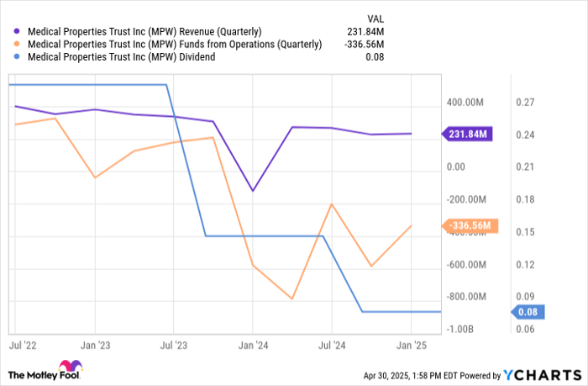Click the blue 0.08 value flag
Screen dimensions: 588x386
[528, 312]
